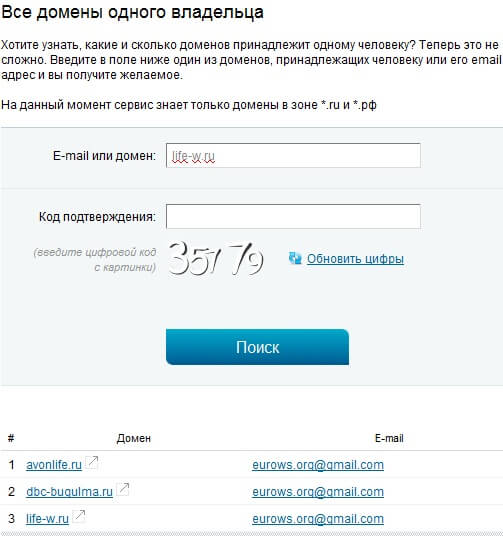Click the email link in row 3

point(318,518)
